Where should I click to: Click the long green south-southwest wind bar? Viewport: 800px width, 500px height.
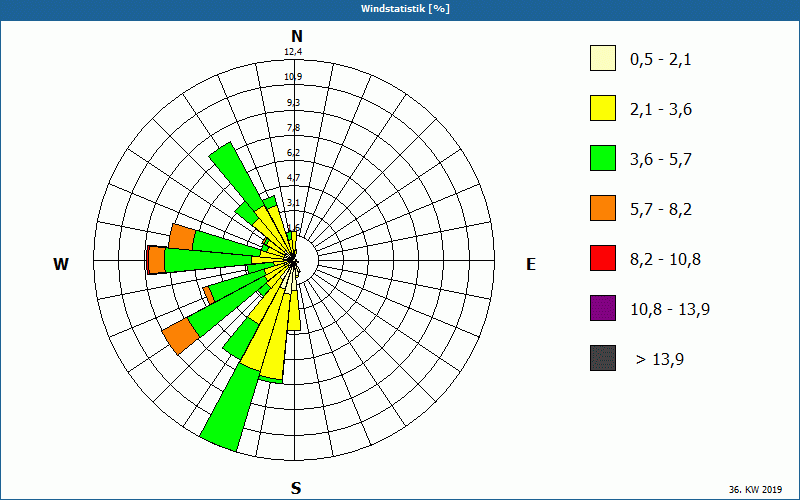pyautogui.click(x=230, y=408)
